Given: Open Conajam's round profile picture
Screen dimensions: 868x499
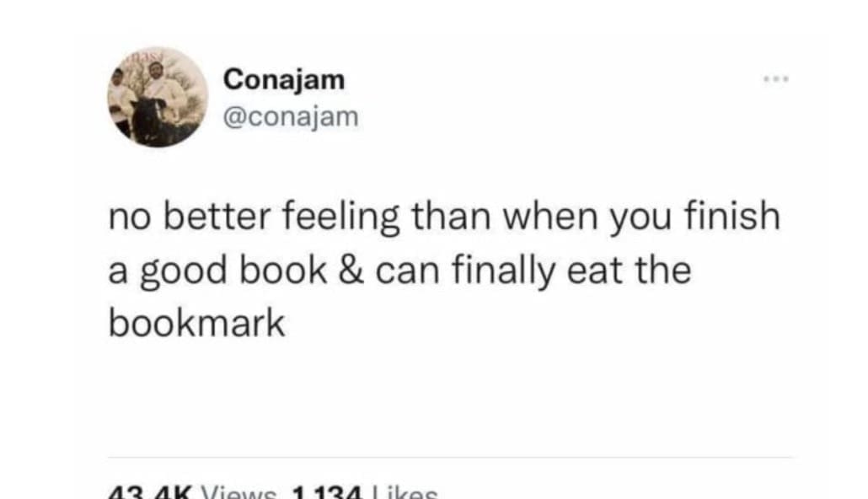Looking at the screenshot, I should (x=158, y=98).
